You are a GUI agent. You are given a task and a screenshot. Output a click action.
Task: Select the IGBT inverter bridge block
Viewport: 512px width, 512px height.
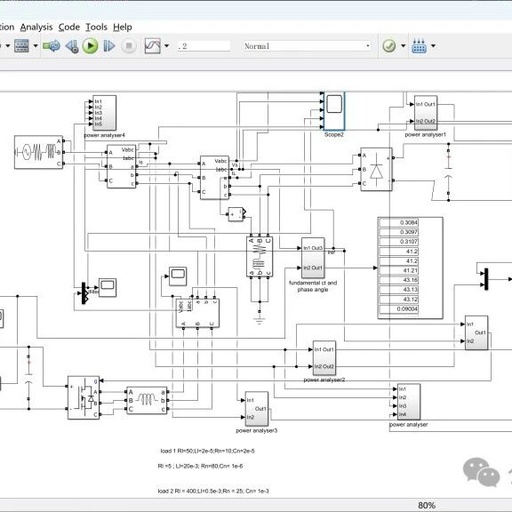point(83,398)
